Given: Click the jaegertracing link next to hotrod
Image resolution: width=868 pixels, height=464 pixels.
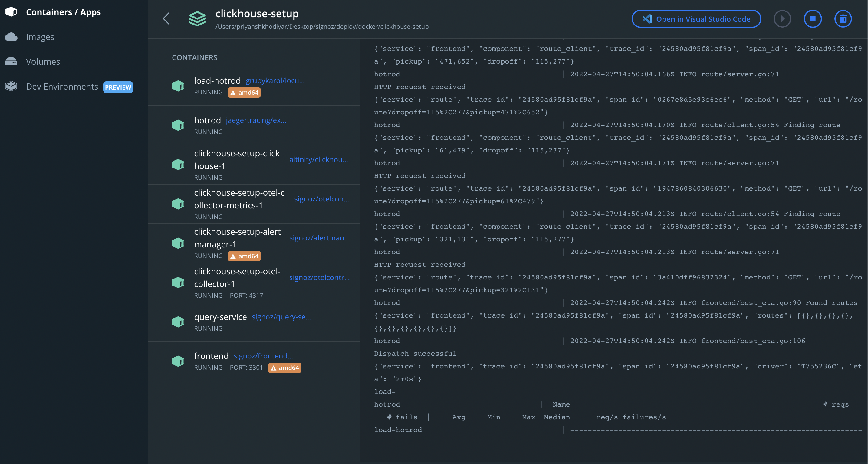Looking at the screenshot, I should click(255, 120).
